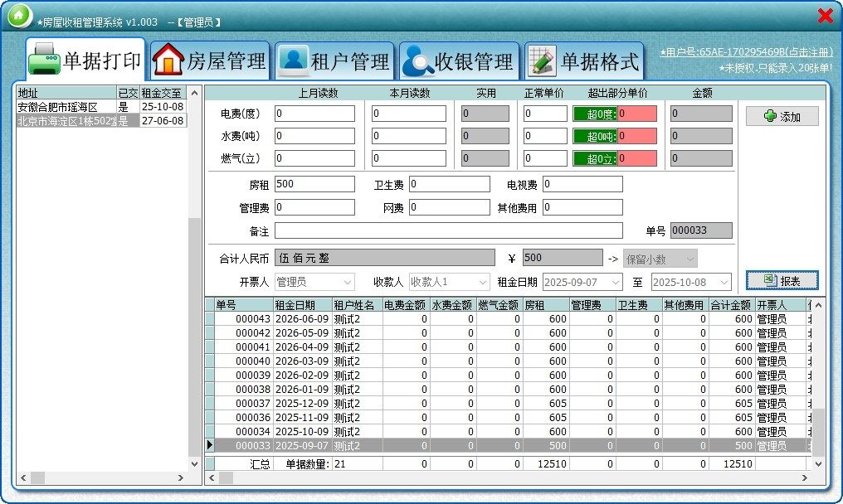The height and width of the screenshot is (504, 843).
Task: Click the magnifier icon on 收银管理 tab
Action: point(417,61)
